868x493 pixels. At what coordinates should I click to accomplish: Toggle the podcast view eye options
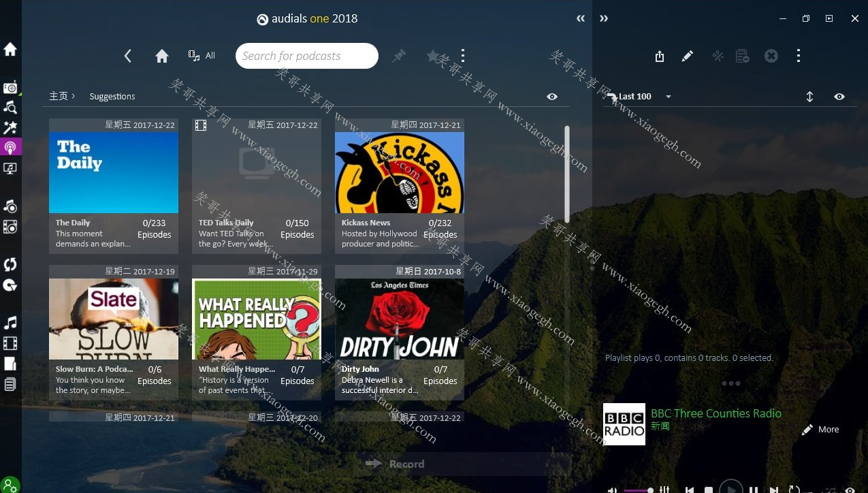552,97
